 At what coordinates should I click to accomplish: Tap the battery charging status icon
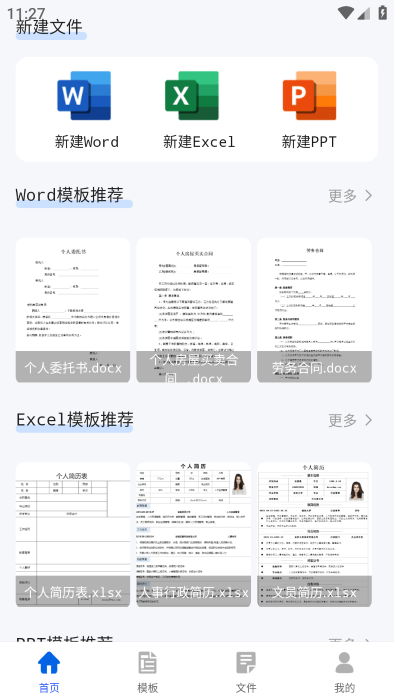point(383,12)
